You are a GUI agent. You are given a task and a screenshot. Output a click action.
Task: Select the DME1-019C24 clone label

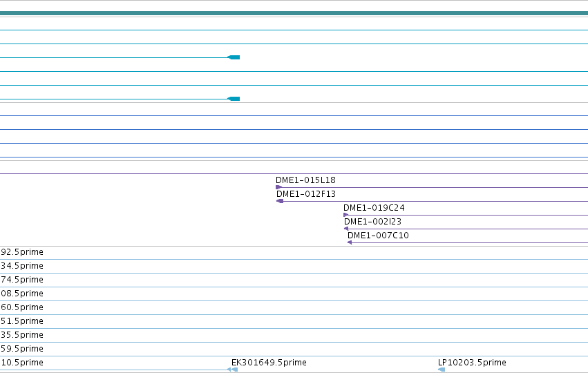(374, 208)
